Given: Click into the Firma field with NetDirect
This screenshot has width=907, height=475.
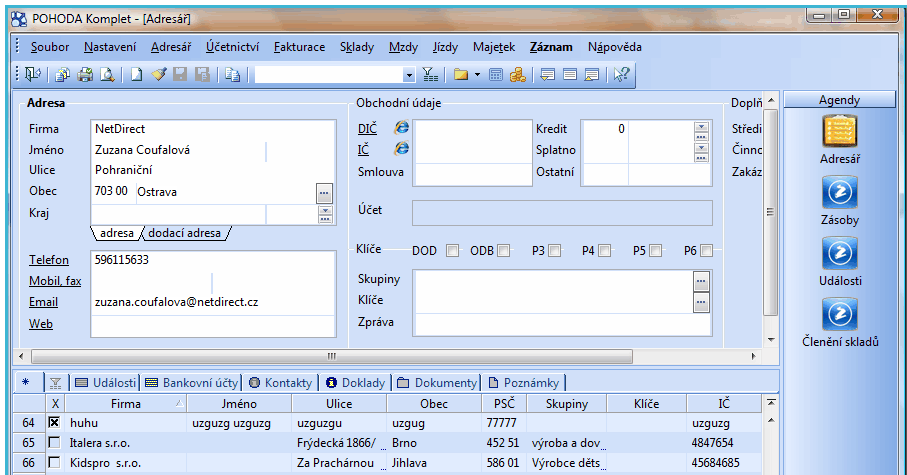Looking at the screenshot, I should pyautogui.click(x=213, y=129).
